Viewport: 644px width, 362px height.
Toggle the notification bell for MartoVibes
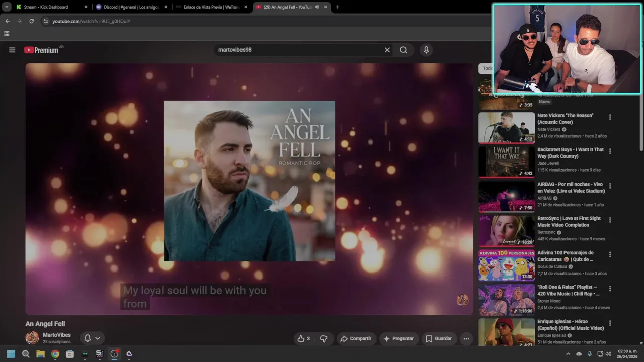pyautogui.click(x=88, y=338)
